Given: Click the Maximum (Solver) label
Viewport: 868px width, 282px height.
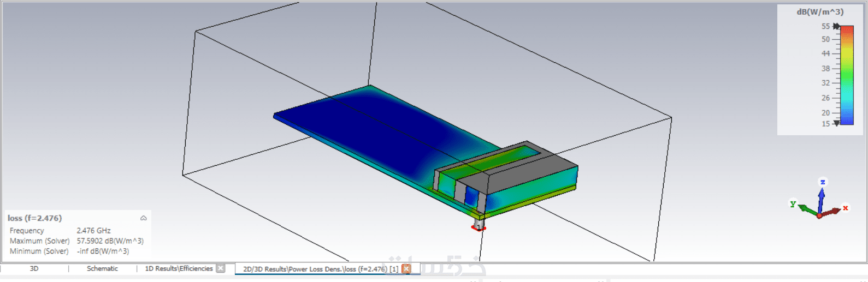Looking at the screenshot, I should pyautogui.click(x=39, y=241).
